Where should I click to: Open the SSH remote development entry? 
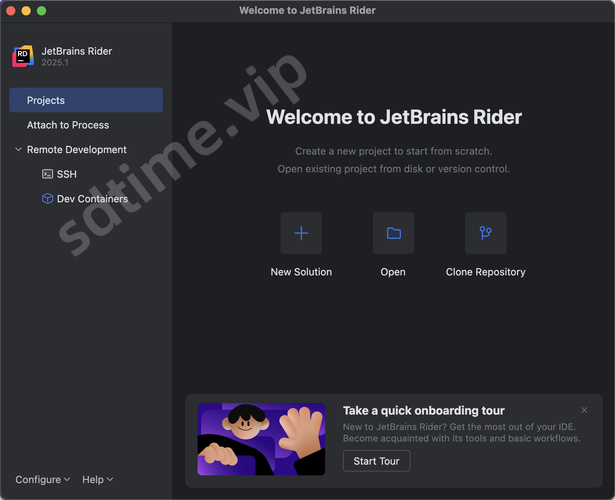click(67, 174)
